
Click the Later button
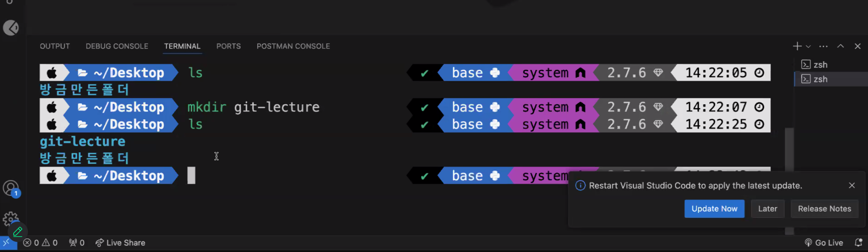tap(768, 209)
